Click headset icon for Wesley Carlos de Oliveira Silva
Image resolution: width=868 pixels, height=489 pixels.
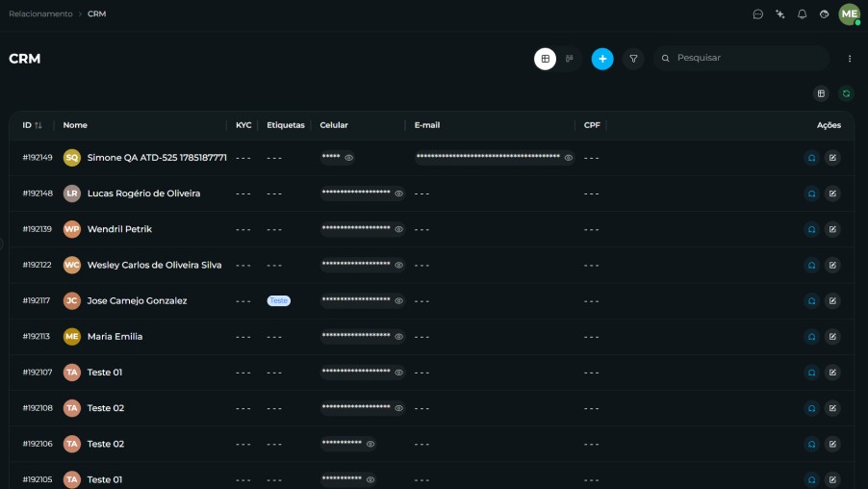click(x=811, y=266)
